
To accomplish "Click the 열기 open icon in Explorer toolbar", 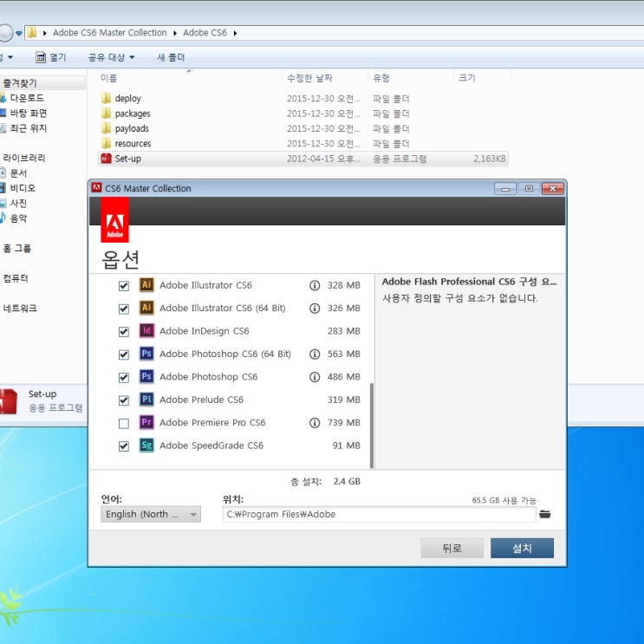I will (x=40, y=57).
